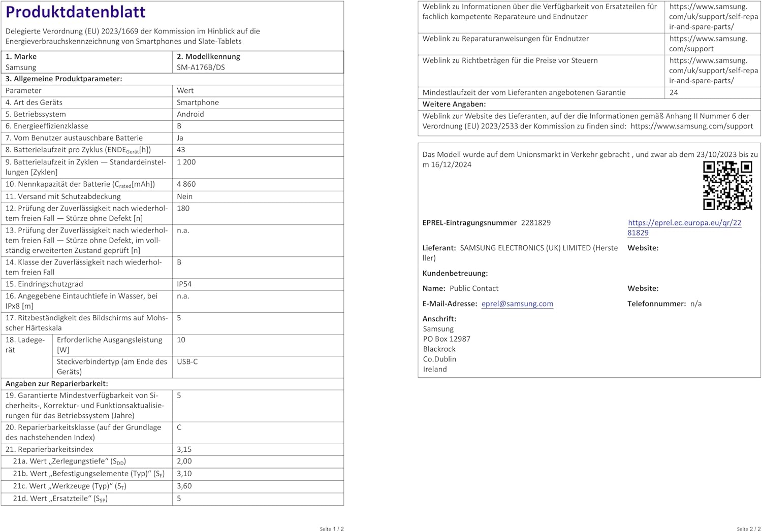Select the EPREL registration number 2281829
Viewport: 762px width, 532px height.
535,223
